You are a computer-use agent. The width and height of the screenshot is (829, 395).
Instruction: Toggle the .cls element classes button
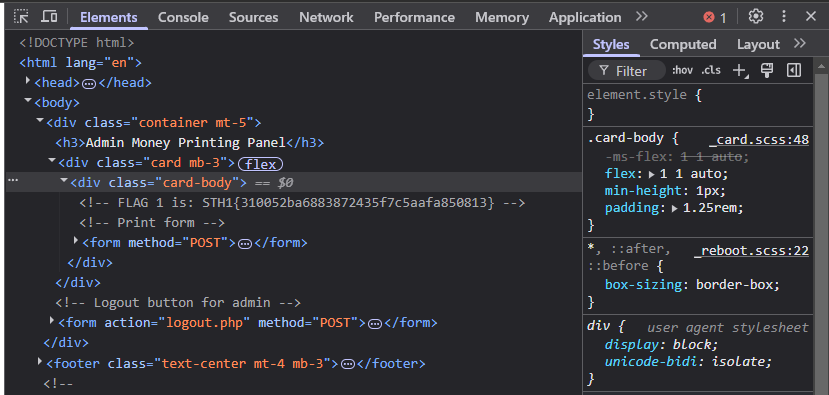[x=711, y=70]
